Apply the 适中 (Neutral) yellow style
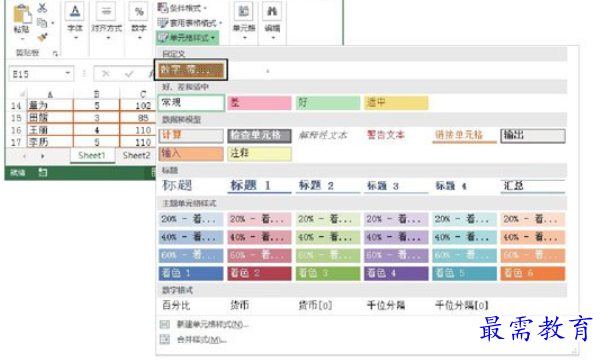 pos(396,103)
